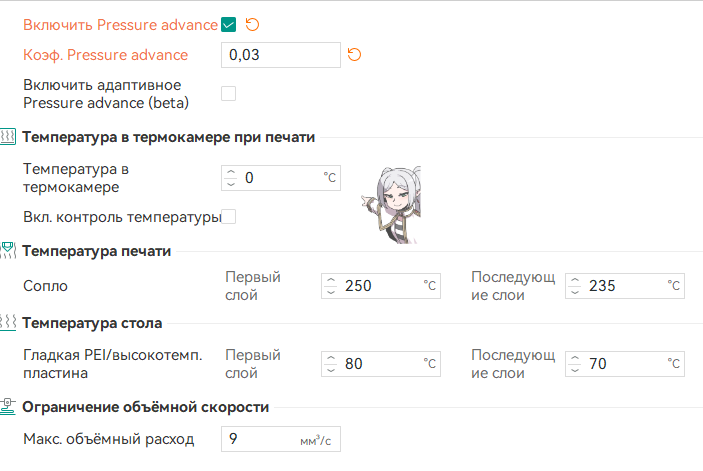Click "Температура печати" section heading
This screenshot has height=471, width=703.
point(96,251)
